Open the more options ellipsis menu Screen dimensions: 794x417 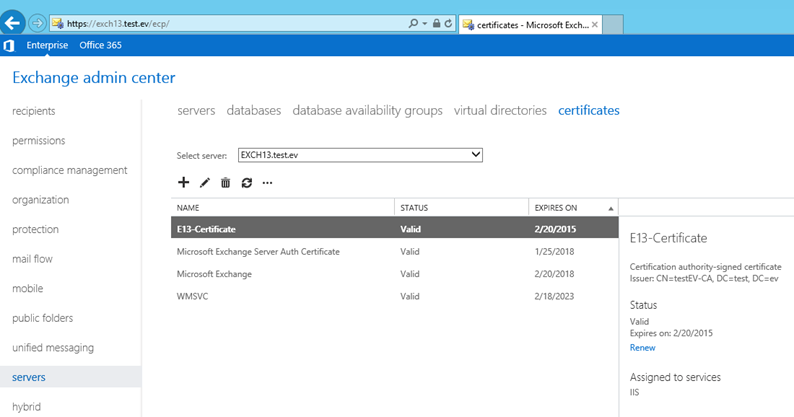pyautogui.click(x=267, y=183)
